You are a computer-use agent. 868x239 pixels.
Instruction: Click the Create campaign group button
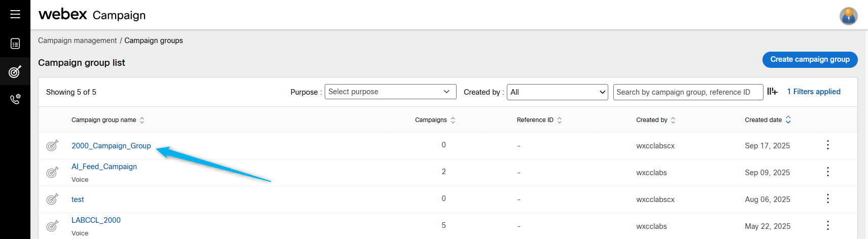tap(810, 59)
